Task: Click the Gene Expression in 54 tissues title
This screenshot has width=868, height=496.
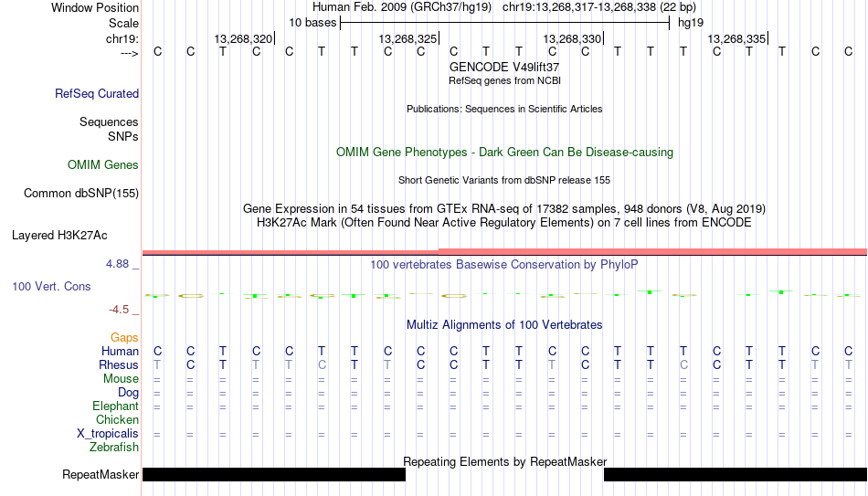Action: 504,208
